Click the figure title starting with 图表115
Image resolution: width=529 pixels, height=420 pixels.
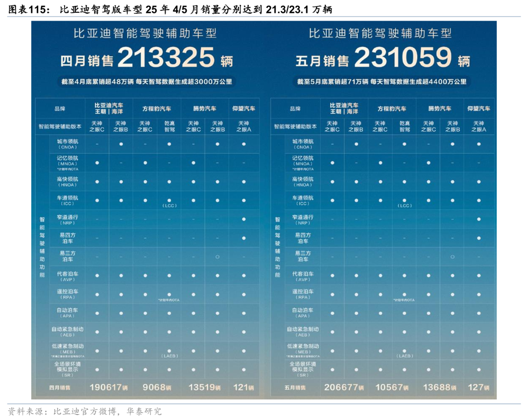coord(169,9)
